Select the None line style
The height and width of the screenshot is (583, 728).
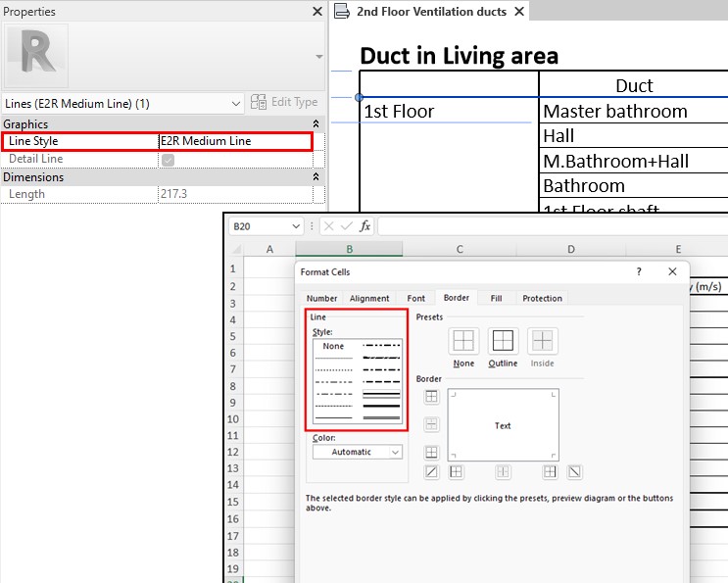tap(334, 346)
